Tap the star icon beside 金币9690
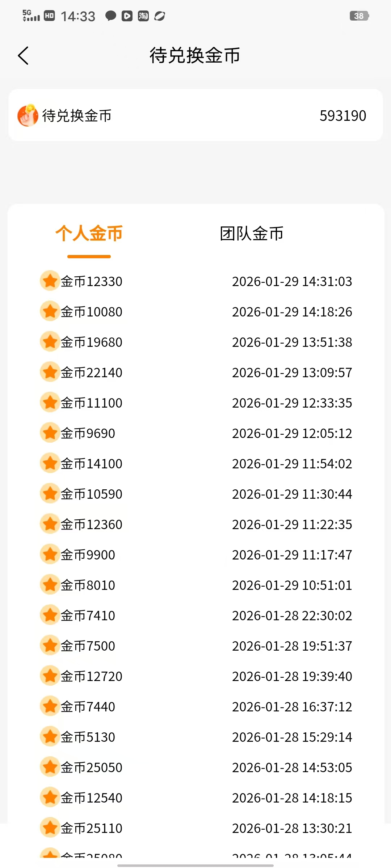The height and width of the screenshot is (868, 391). tap(50, 433)
